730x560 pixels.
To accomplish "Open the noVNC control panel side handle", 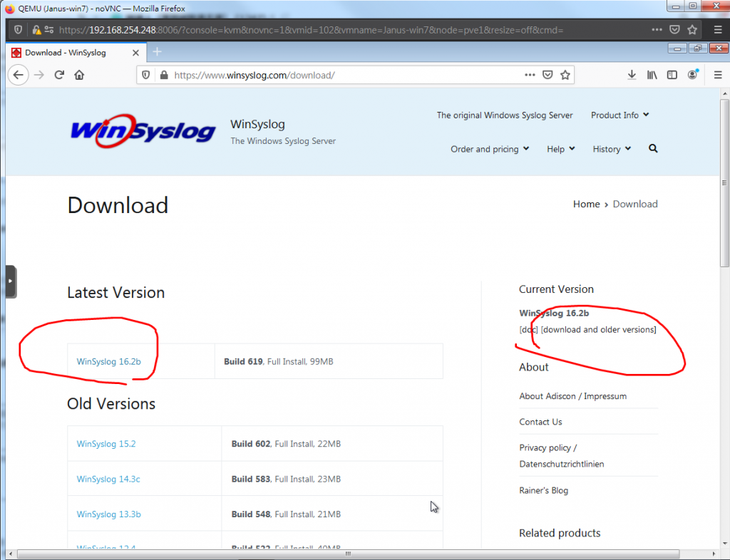I will pos(11,281).
